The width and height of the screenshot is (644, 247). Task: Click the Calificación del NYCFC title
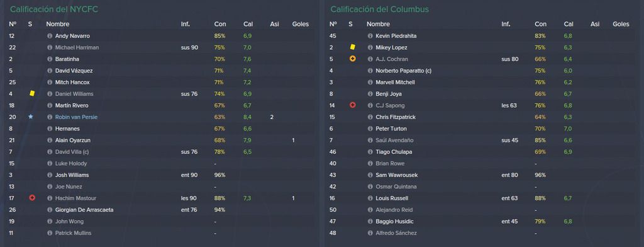pyautogui.click(x=54, y=9)
